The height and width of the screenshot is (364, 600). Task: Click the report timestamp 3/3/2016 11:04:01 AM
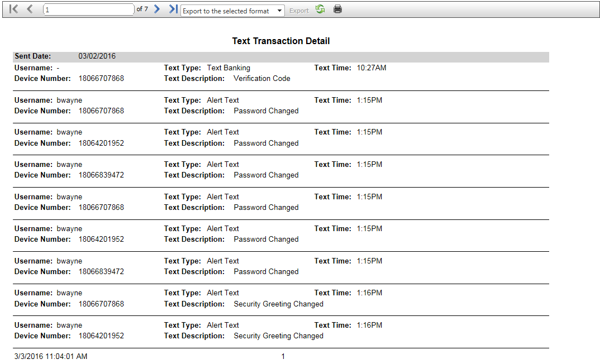[x=51, y=356]
